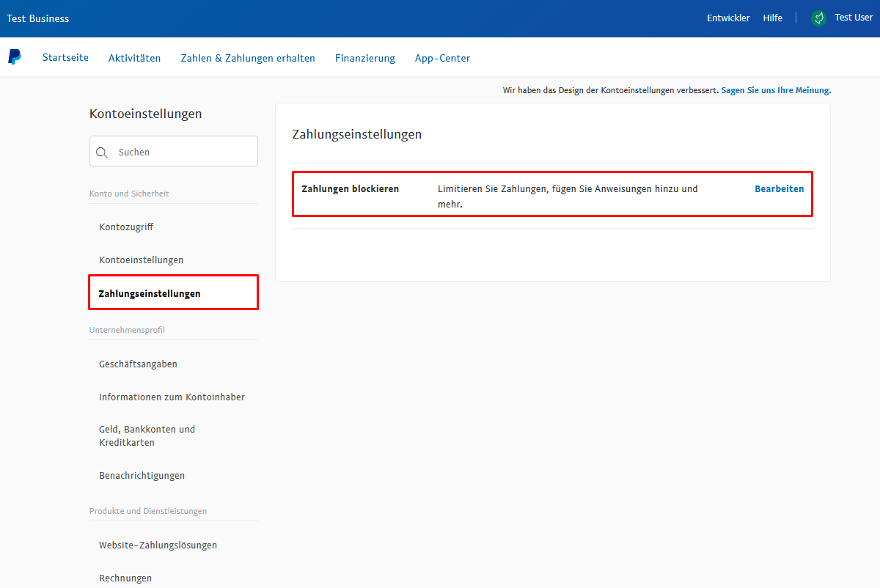Select Kontozugriff in the sidebar
The height and width of the screenshot is (588, 880).
[126, 227]
